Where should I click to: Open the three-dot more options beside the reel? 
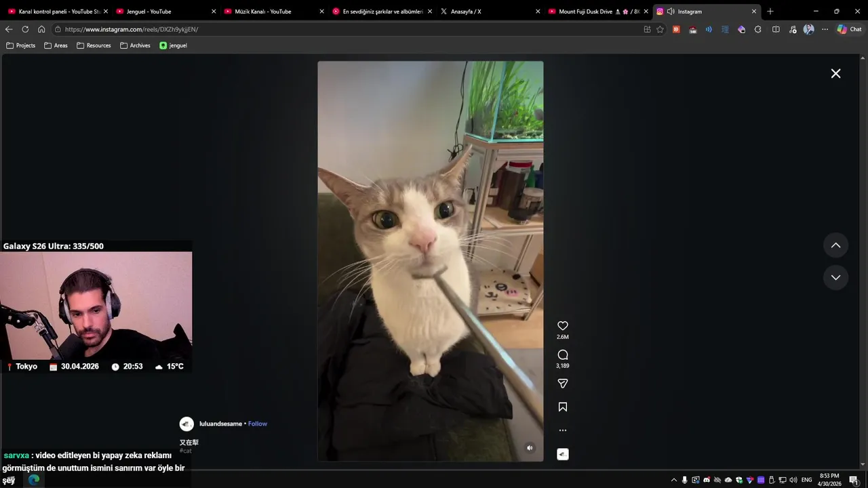562,430
